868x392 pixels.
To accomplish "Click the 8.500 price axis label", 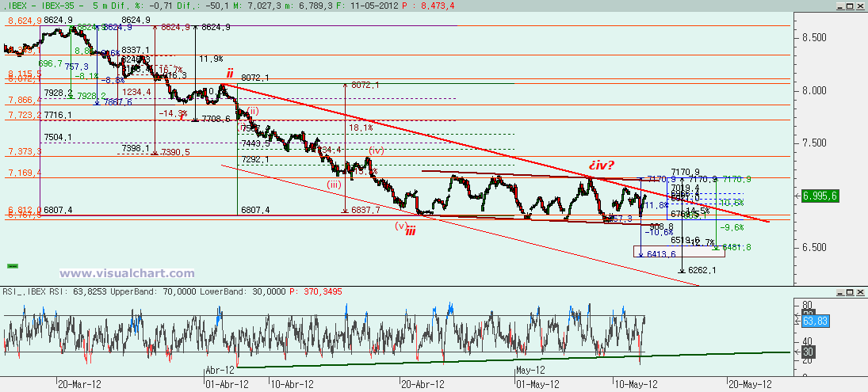I will pyautogui.click(x=815, y=37).
